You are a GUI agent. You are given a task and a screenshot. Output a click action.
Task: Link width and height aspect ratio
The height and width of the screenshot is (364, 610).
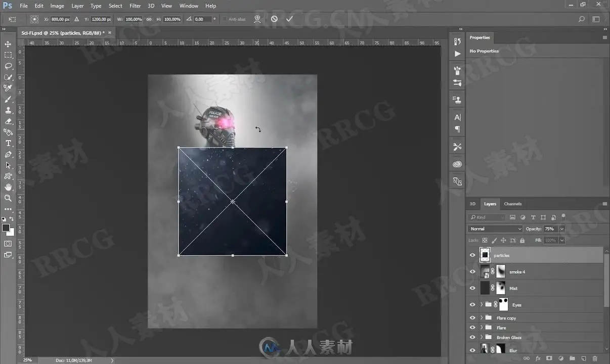pyautogui.click(x=149, y=19)
